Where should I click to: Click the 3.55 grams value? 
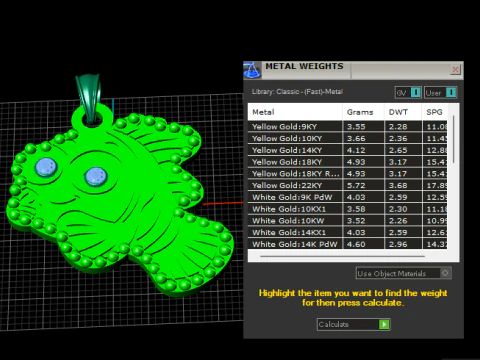pyautogui.click(x=356, y=127)
